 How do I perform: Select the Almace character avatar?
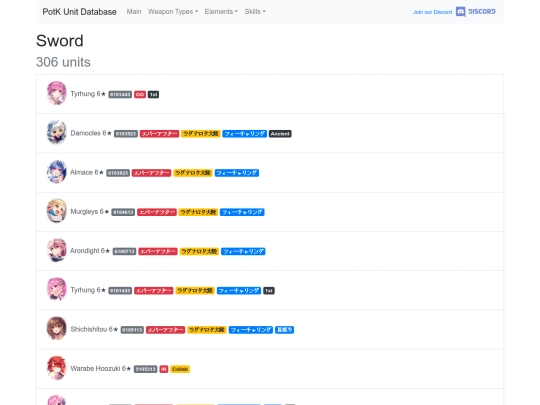point(56,172)
